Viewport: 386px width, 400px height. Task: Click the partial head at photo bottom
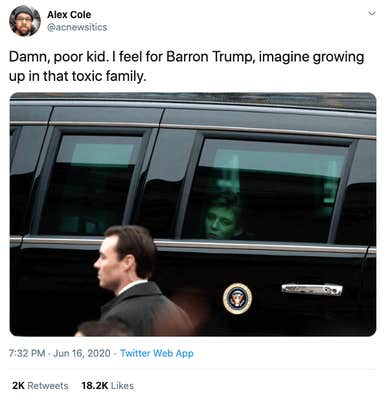tap(100, 329)
